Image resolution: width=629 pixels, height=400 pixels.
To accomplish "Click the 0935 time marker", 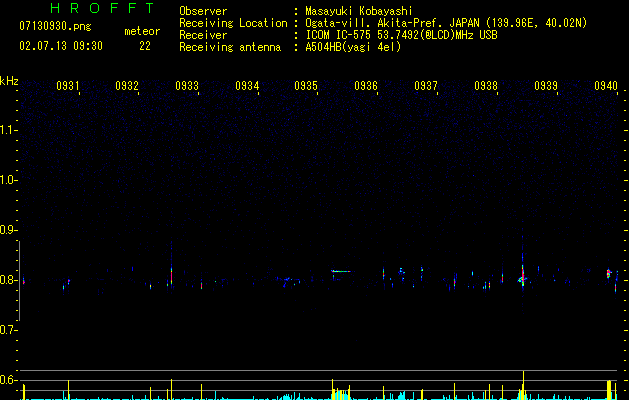I will [x=306, y=85].
